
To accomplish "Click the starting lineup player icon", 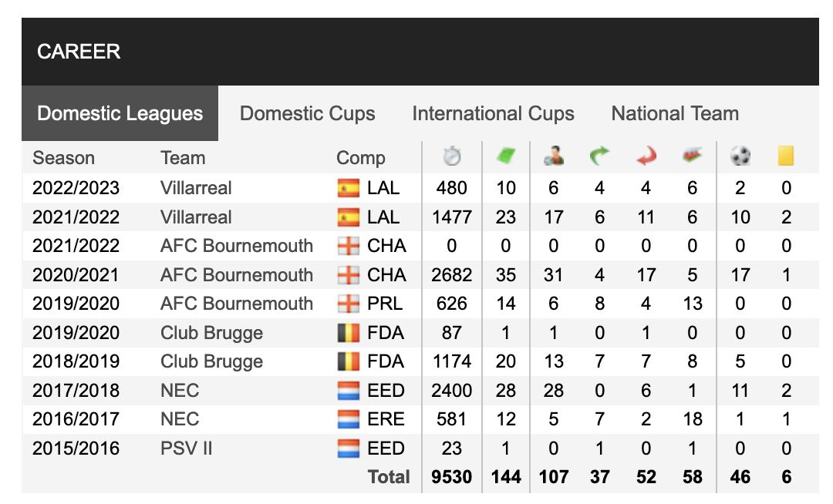I will (x=554, y=156).
